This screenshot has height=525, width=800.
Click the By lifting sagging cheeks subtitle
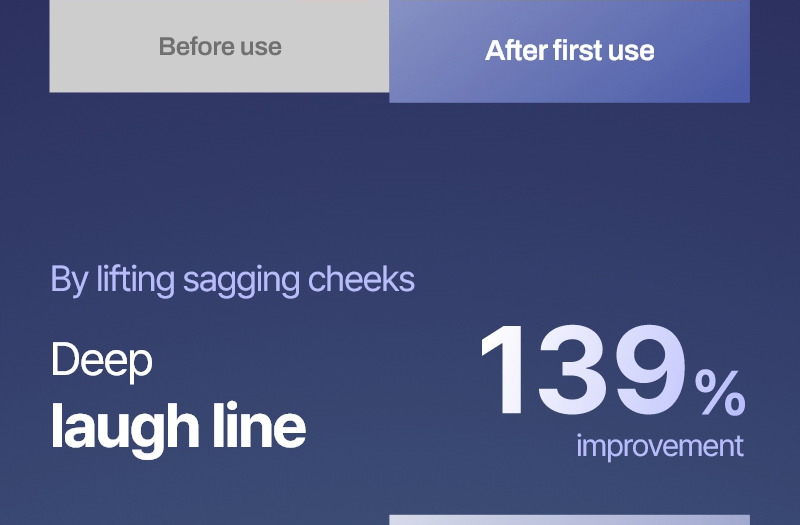click(x=232, y=280)
